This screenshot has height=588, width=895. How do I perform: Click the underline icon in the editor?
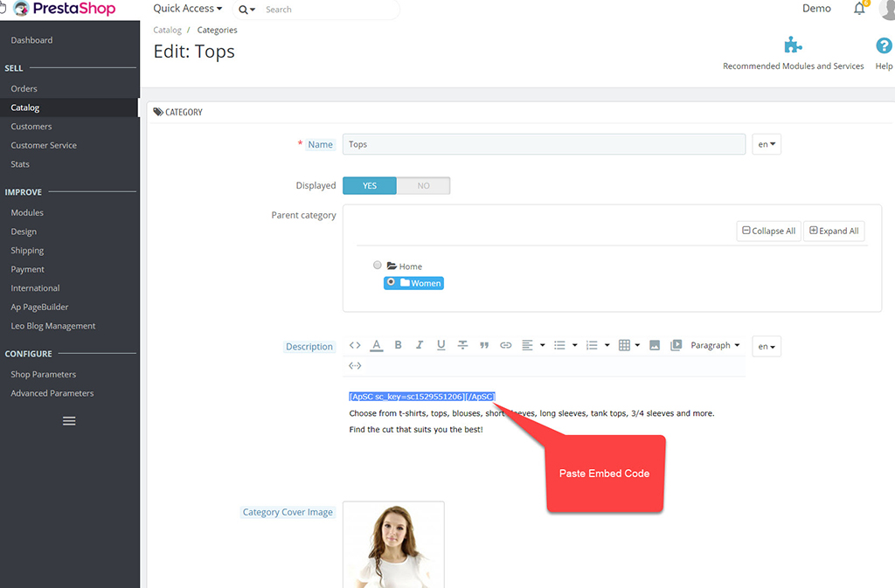pyautogui.click(x=441, y=345)
